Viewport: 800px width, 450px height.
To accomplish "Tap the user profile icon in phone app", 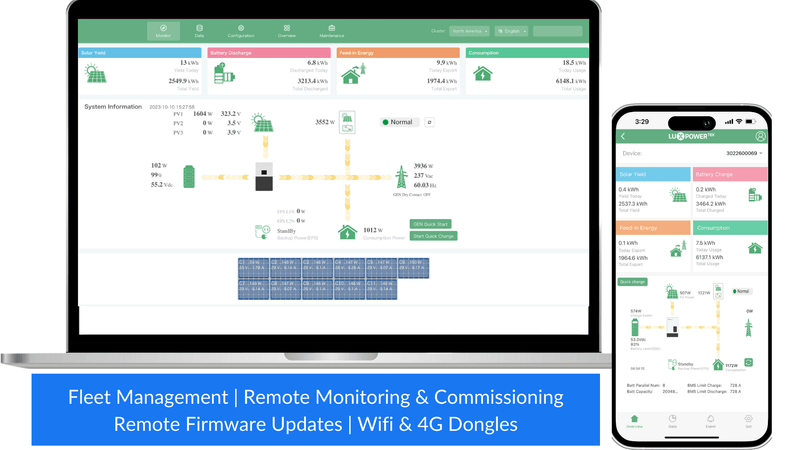I will tap(760, 136).
